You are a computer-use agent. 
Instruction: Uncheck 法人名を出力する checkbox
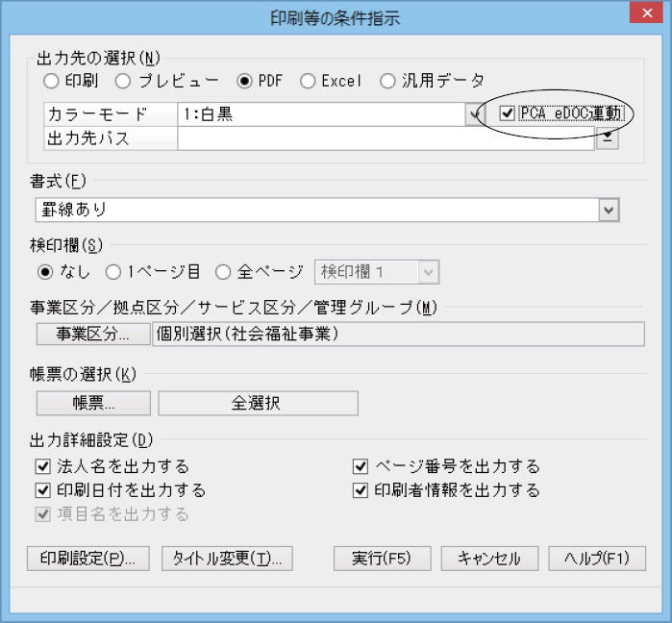click(x=42, y=467)
